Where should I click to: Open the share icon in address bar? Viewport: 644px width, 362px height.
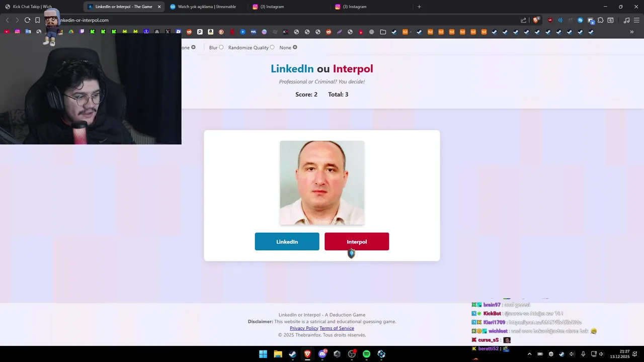(523, 20)
